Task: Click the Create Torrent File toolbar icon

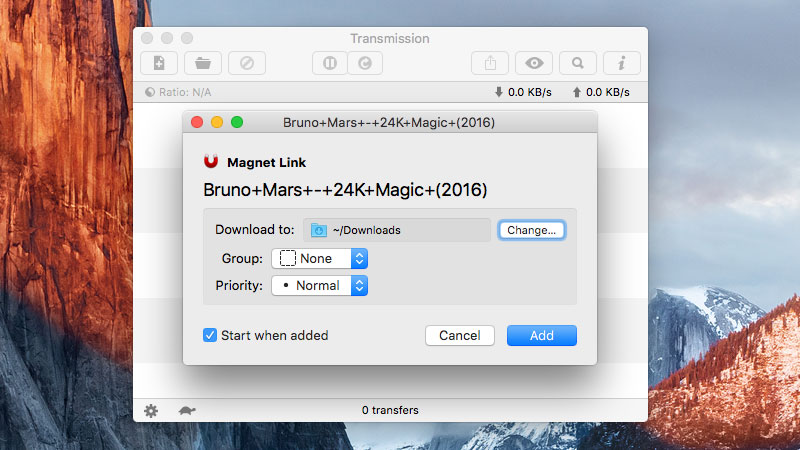Action: click(159, 63)
